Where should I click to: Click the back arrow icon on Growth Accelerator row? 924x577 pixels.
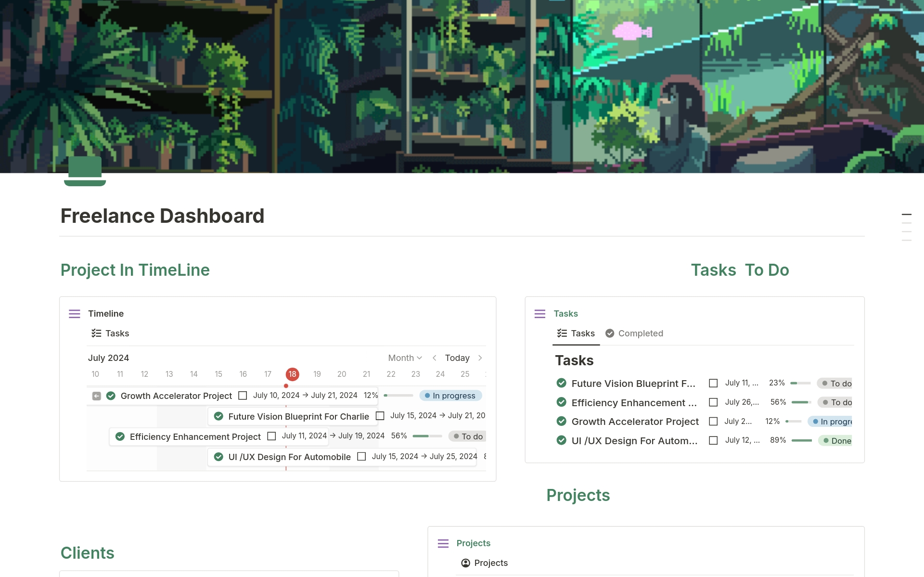pos(97,396)
